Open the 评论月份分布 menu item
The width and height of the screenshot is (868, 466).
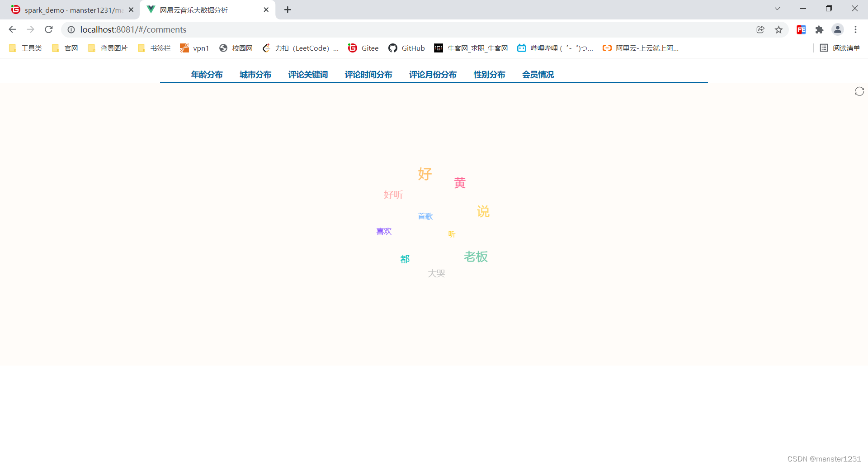(433, 75)
